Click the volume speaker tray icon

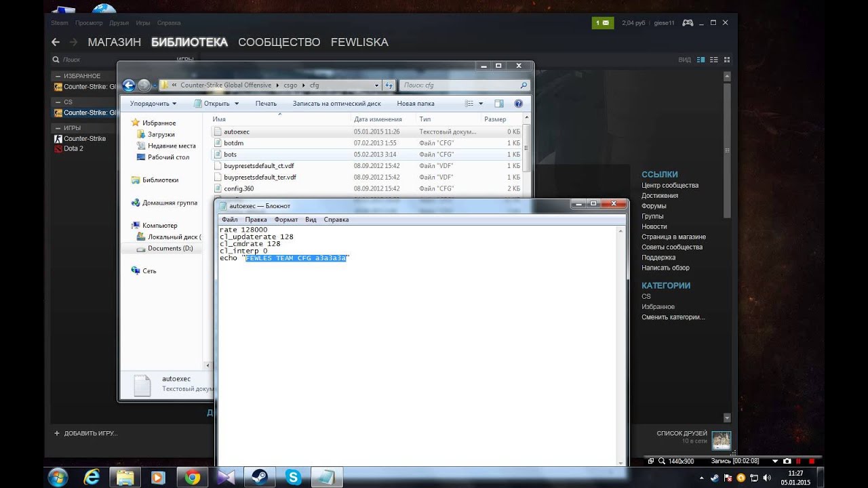click(x=766, y=478)
